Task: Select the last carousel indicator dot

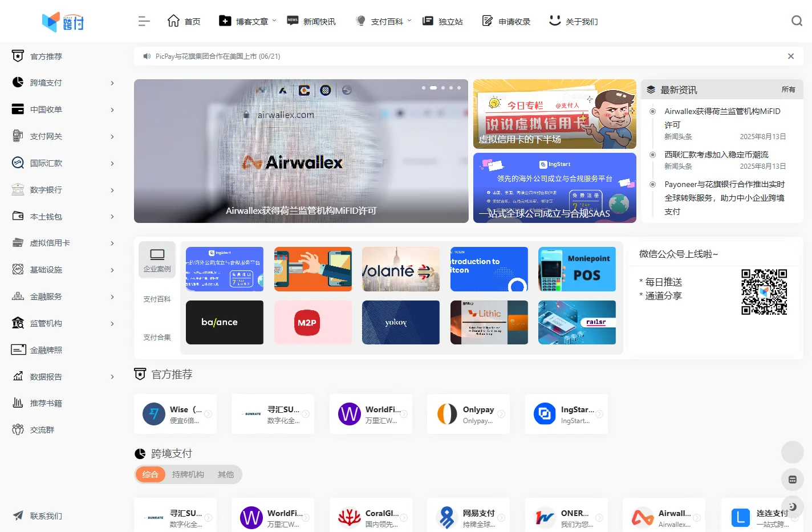Action: pyautogui.click(x=458, y=88)
